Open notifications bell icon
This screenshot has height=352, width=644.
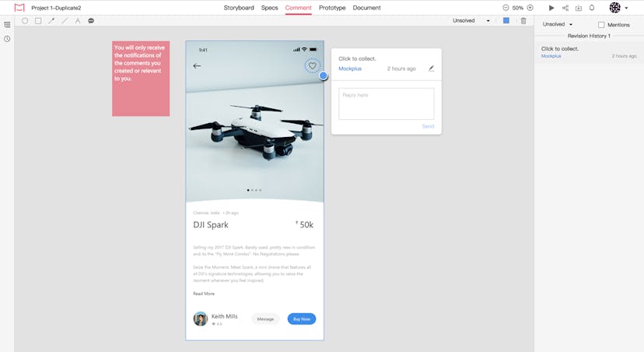[592, 8]
